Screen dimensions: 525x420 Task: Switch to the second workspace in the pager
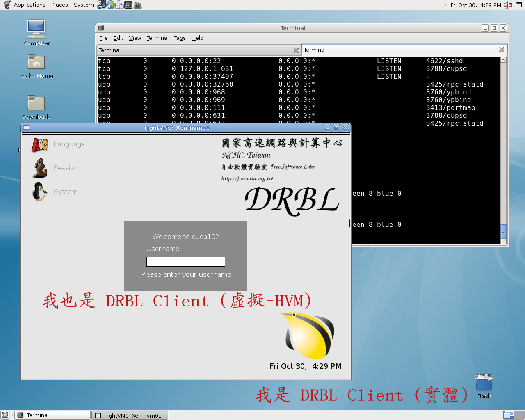tap(519, 415)
